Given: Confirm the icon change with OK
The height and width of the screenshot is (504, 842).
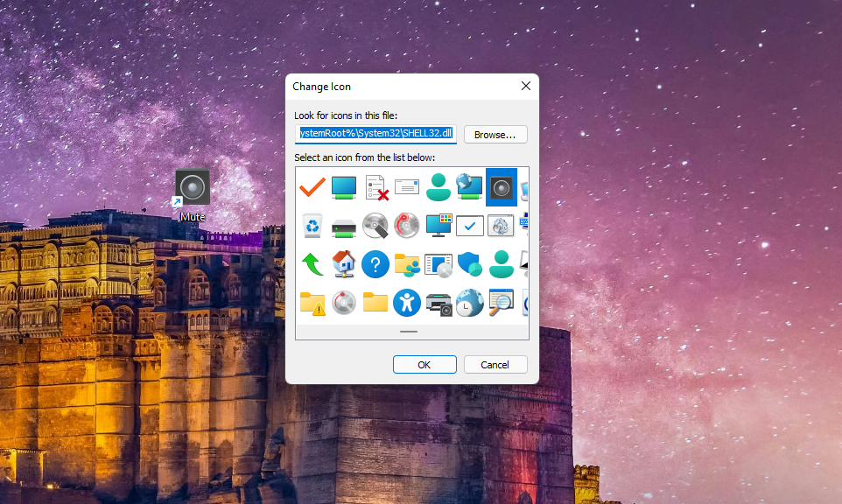Looking at the screenshot, I should point(425,364).
